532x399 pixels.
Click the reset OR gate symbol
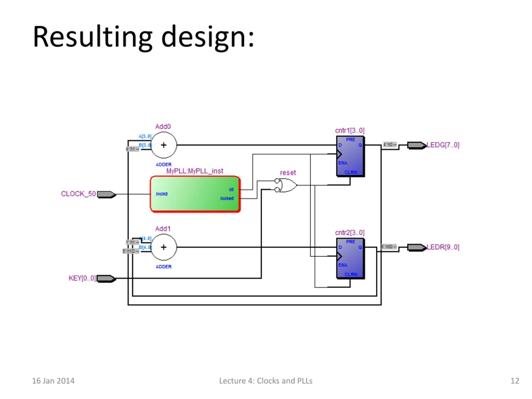point(286,185)
